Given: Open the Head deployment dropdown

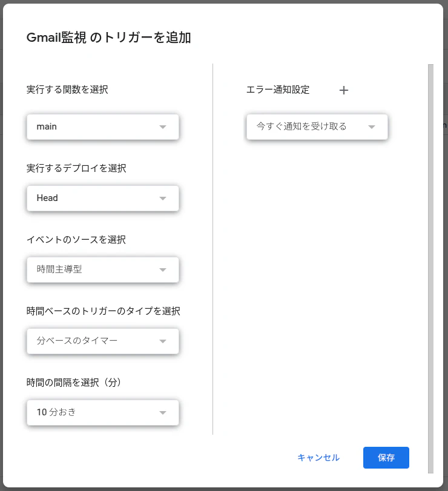Looking at the screenshot, I should click(103, 198).
